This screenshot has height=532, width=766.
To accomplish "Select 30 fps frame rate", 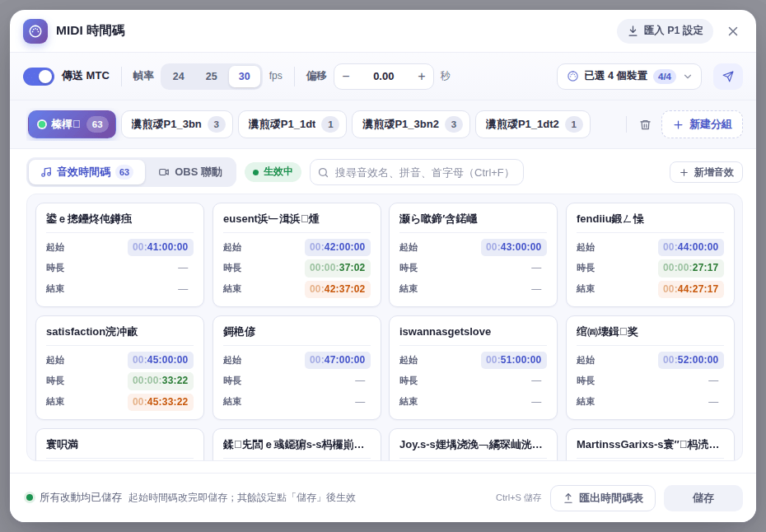I will coord(245,77).
